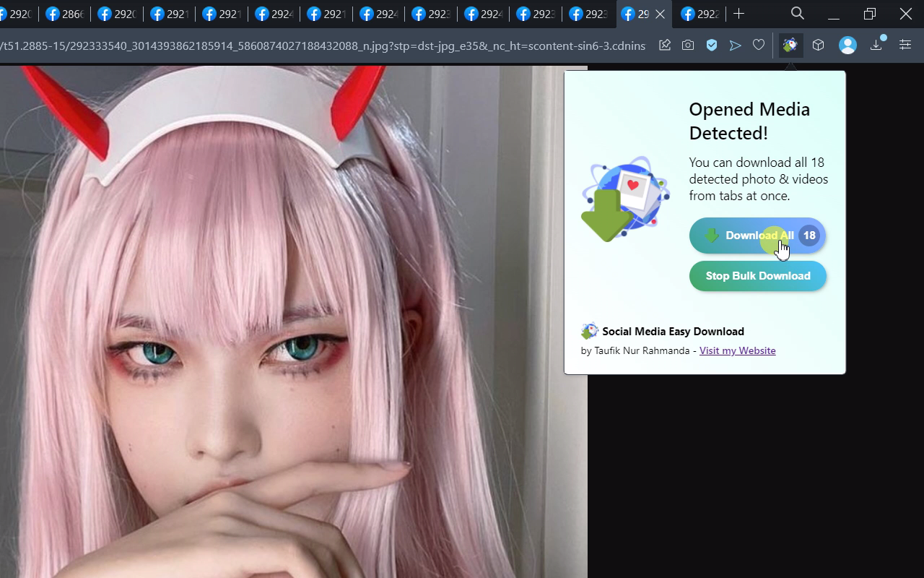Click the send-to-flow arrow icon
Image resolution: width=924 pixels, height=578 pixels.
click(x=735, y=45)
